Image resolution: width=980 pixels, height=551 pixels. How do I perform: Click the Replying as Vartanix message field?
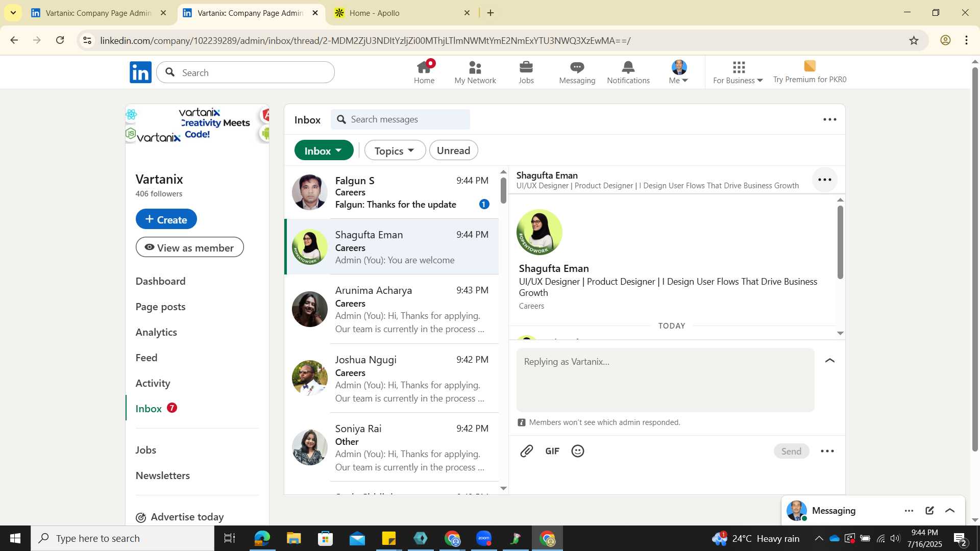coord(665,380)
